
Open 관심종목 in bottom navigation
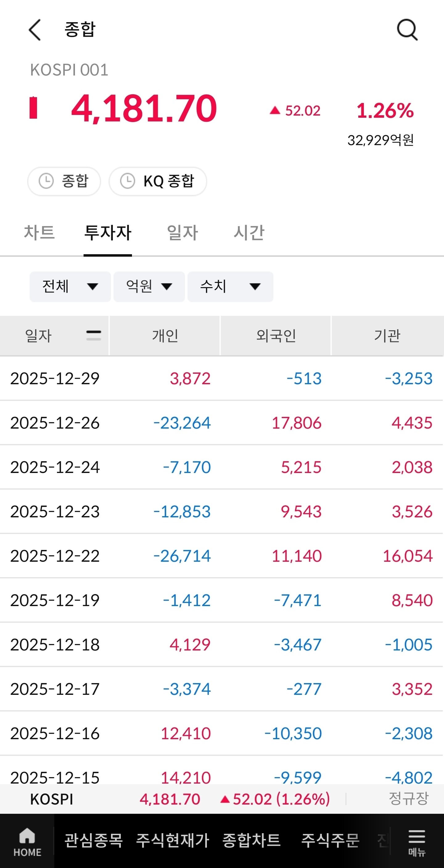[94, 840]
